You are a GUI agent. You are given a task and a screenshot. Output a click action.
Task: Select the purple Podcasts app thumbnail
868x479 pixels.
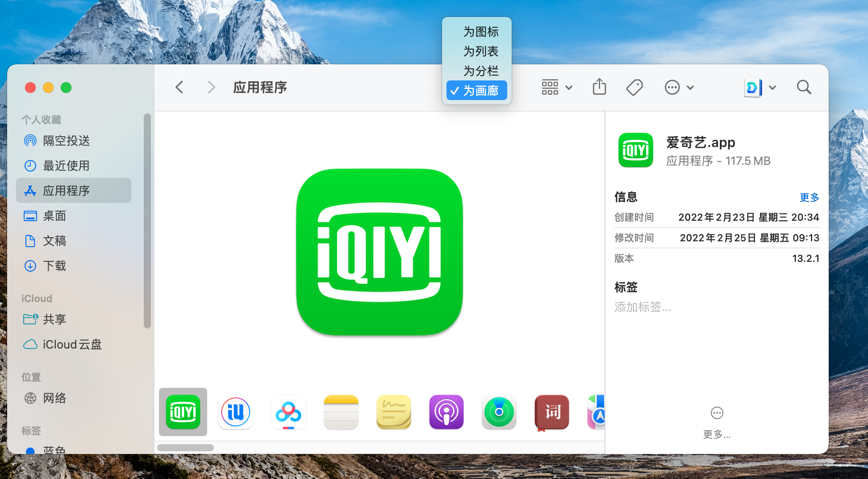point(447,412)
